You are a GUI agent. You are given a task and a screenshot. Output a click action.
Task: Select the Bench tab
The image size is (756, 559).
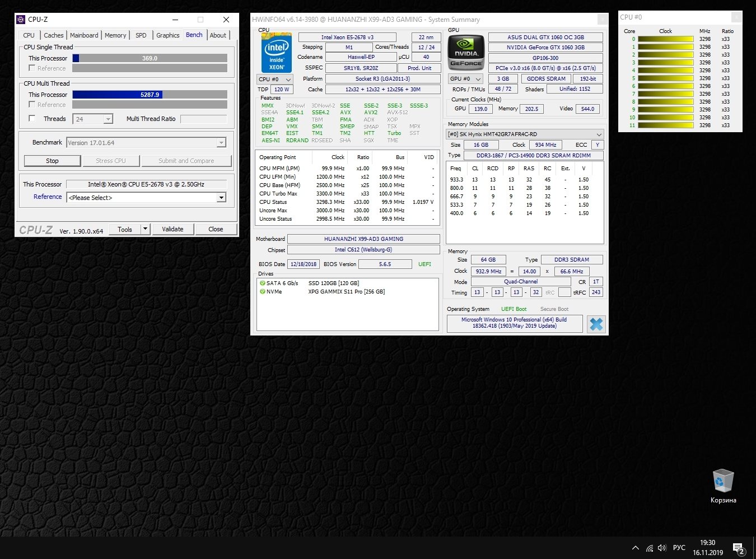tap(194, 35)
